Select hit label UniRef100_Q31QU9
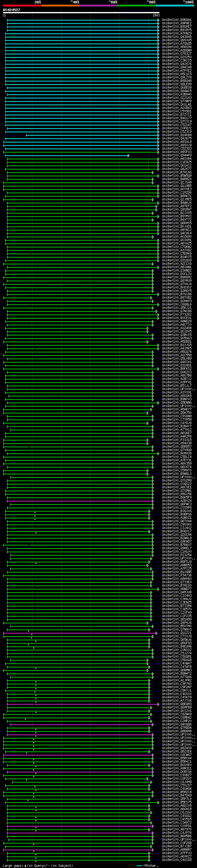197x868 pixels. 177,260
